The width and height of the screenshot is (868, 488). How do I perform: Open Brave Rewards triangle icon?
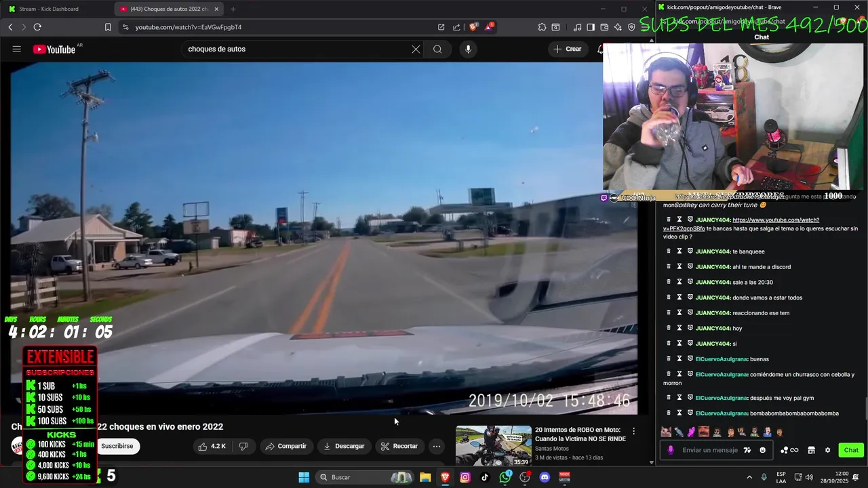pyautogui.click(x=488, y=27)
